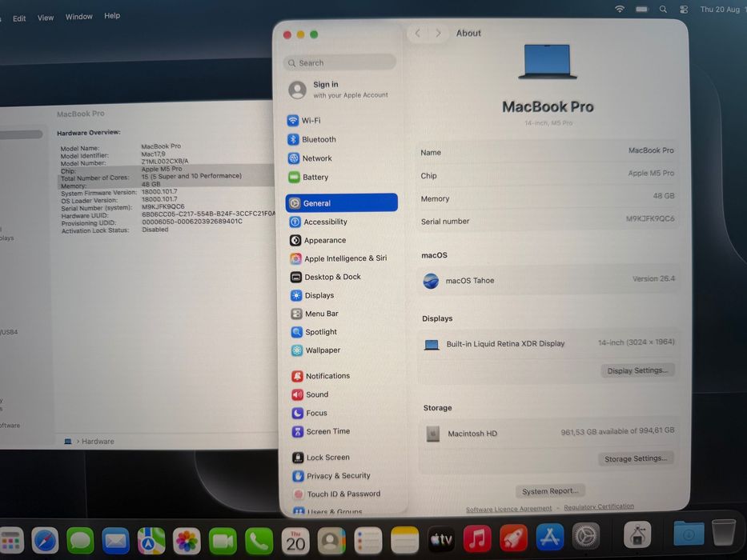747x560 pixels.
Task: Select the Macintosh HD storage entry
Action: (x=548, y=432)
